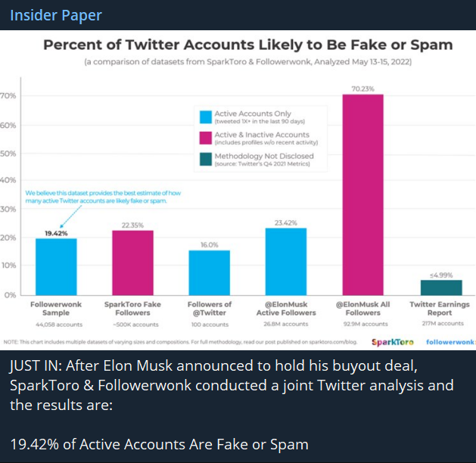
Task: Click the SparkToro logo in chart footer
Action: click(x=393, y=341)
